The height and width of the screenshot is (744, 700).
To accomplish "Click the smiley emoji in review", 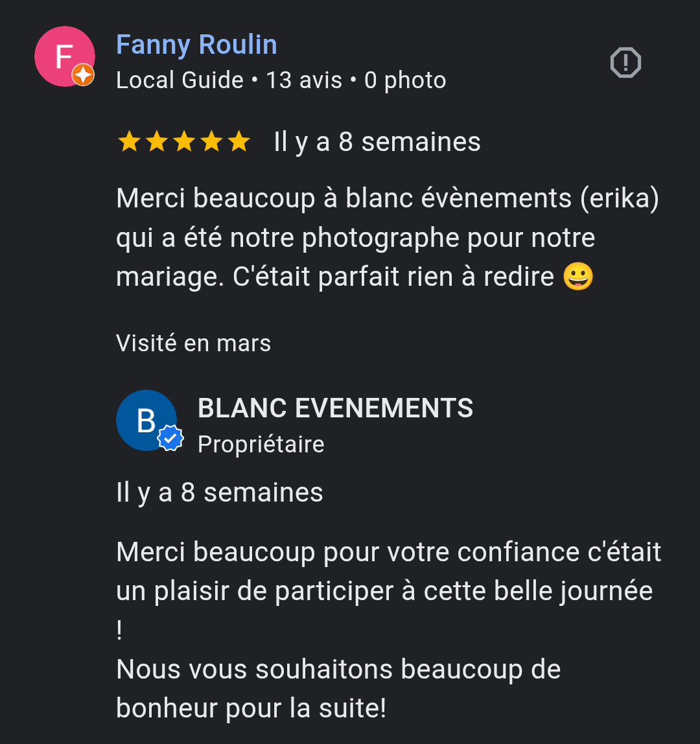I will pyautogui.click(x=578, y=276).
